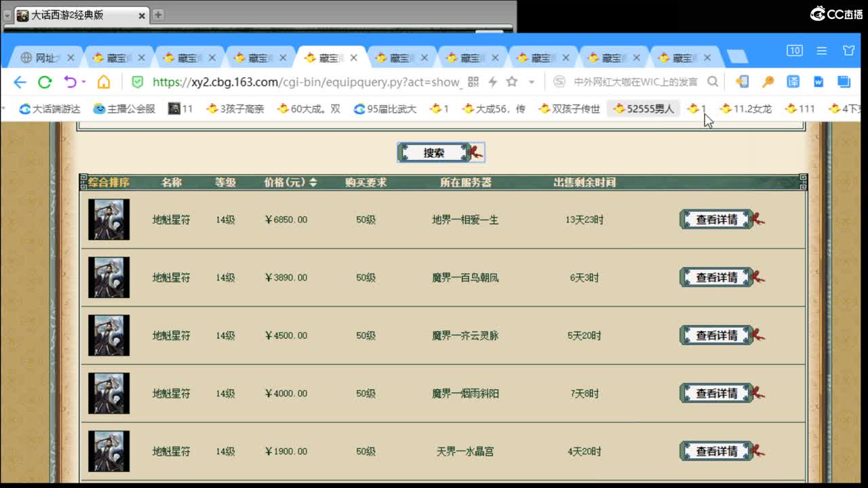
Task: Click 地魁星符 name in the ￥6850.00 row
Action: tap(172, 220)
